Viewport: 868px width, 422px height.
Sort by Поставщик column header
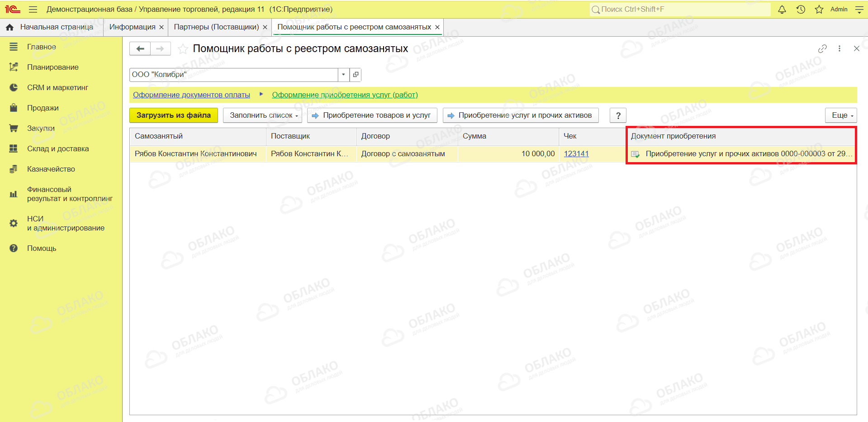click(311, 136)
